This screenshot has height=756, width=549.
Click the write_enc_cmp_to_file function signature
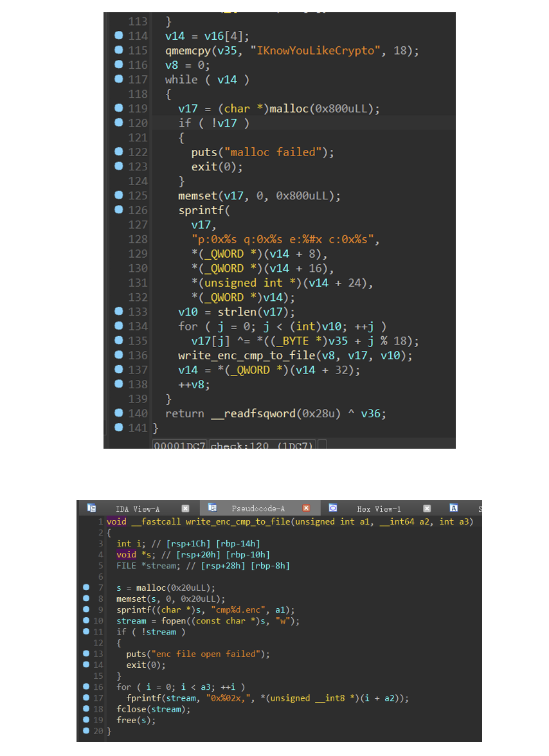(290, 522)
